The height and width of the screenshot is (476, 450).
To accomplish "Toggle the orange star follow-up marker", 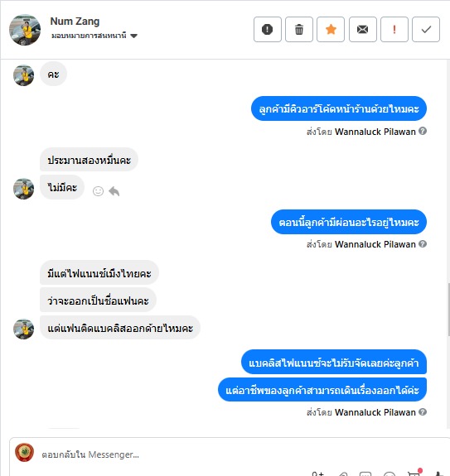I will tap(331, 30).
